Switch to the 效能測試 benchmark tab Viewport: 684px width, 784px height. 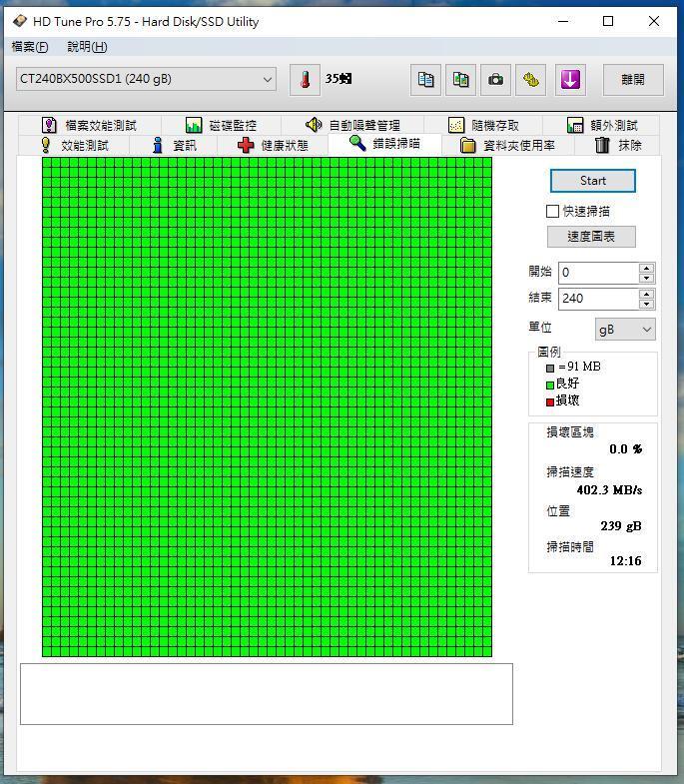click(x=74, y=146)
